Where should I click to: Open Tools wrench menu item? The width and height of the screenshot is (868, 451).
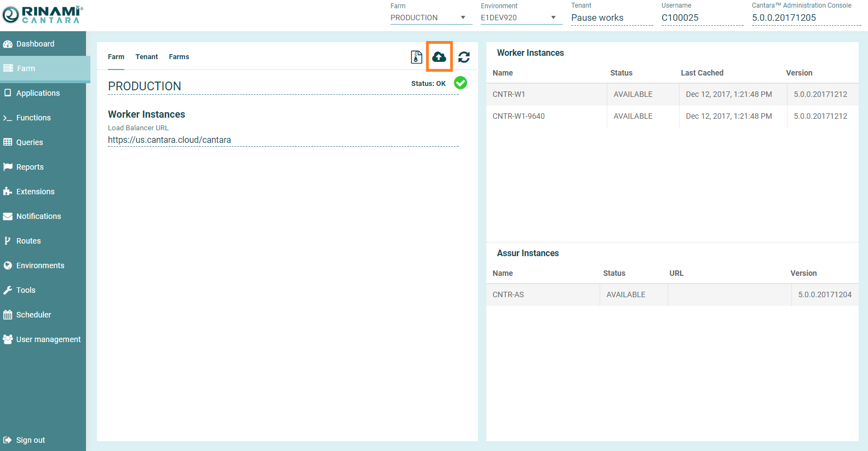[x=26, y=290]
